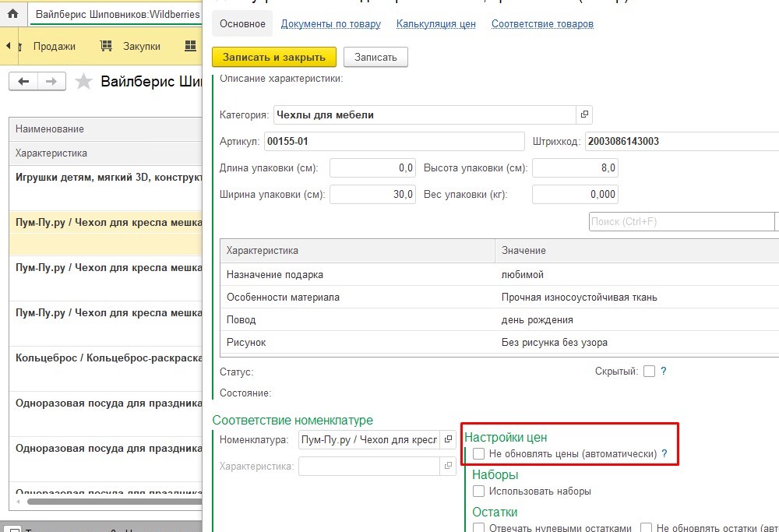Viewport: 779px width, 532px height.
Task: Click the Наименование column header in list
Action: pos(105,129)
